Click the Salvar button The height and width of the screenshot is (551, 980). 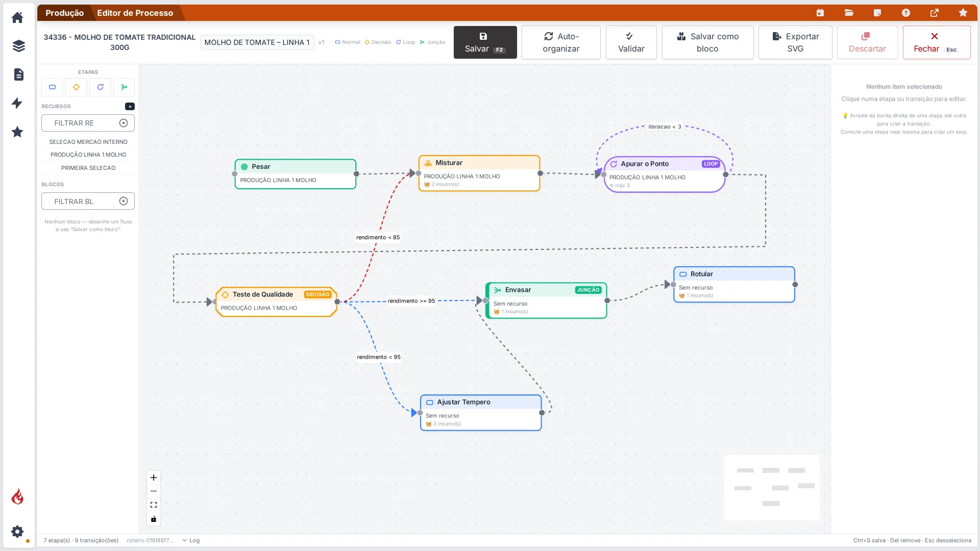pos(485,42)
